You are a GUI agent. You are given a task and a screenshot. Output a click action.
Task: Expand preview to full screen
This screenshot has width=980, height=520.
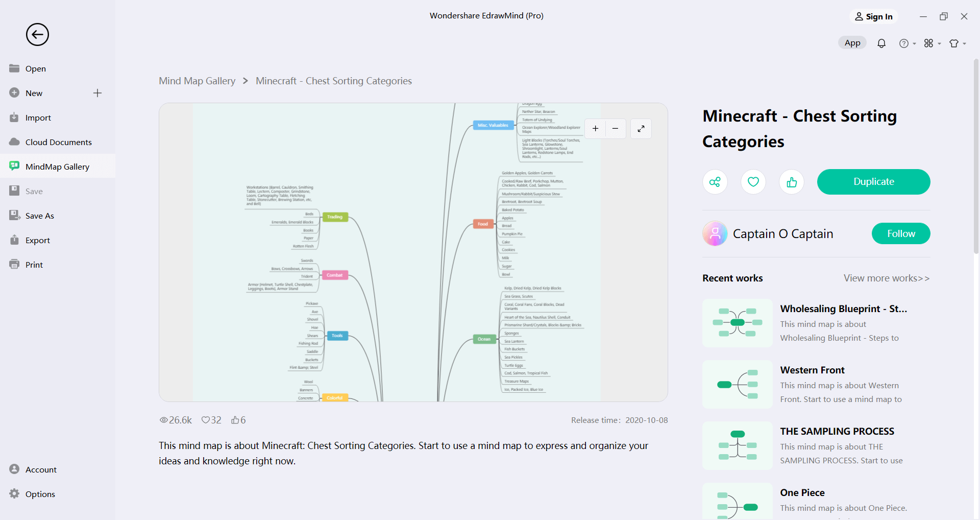point(641,129)
